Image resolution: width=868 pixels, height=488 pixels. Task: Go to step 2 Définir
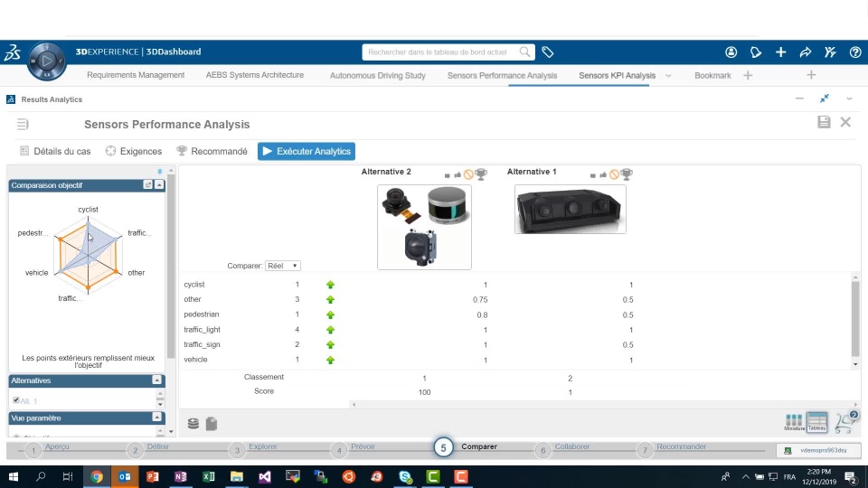[x=135, y=450]
